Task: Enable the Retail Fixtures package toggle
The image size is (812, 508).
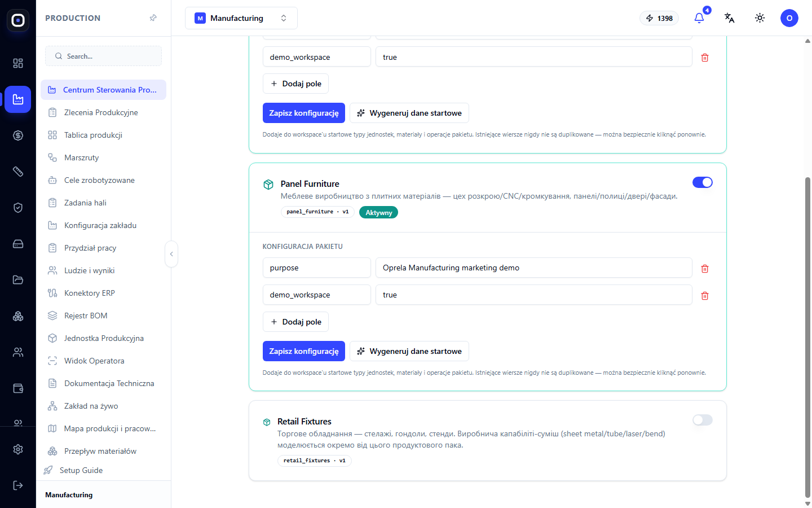Action: point(703,420)
